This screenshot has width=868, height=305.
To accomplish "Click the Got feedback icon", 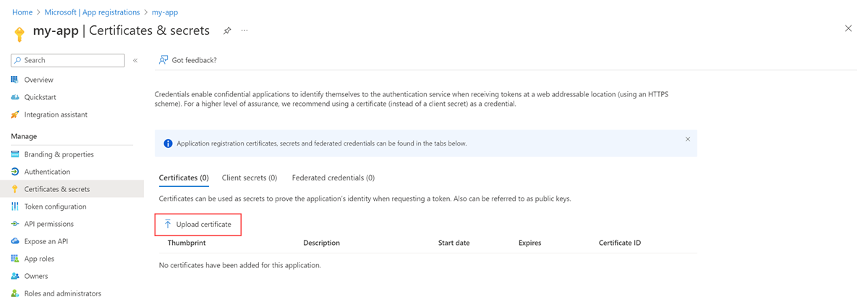I will pos(163,60).
